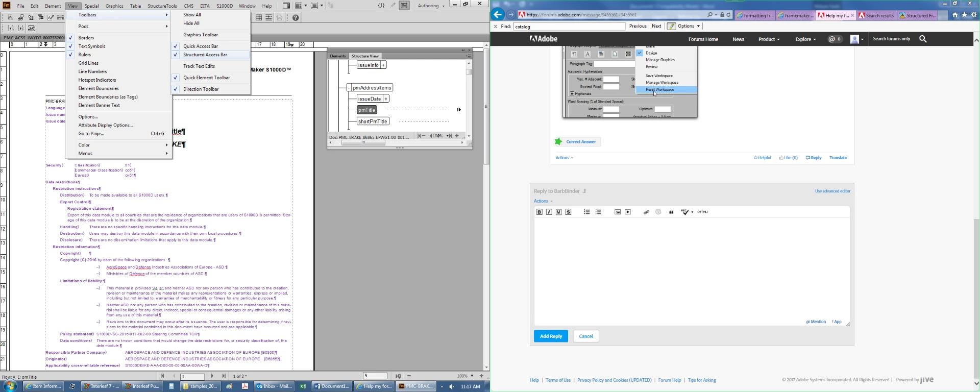
Task: Click the Cancel reply button
Action: (585, 336)
